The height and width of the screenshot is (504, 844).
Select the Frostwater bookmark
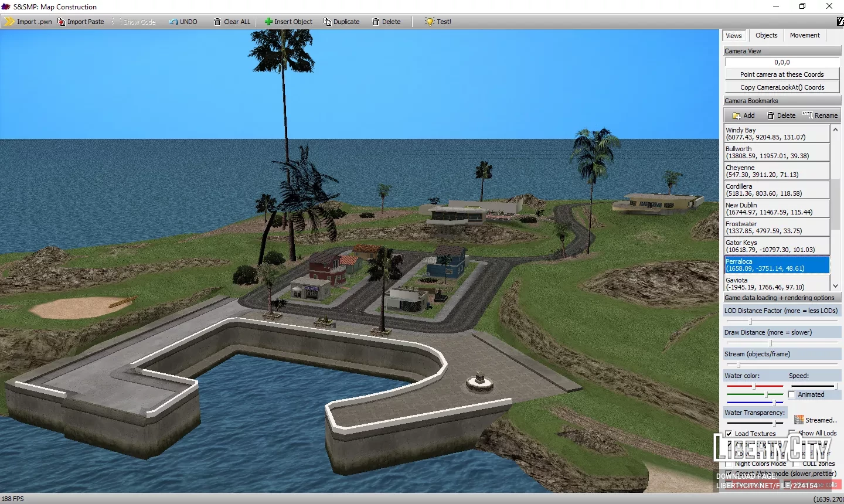(x=777, y=227)
